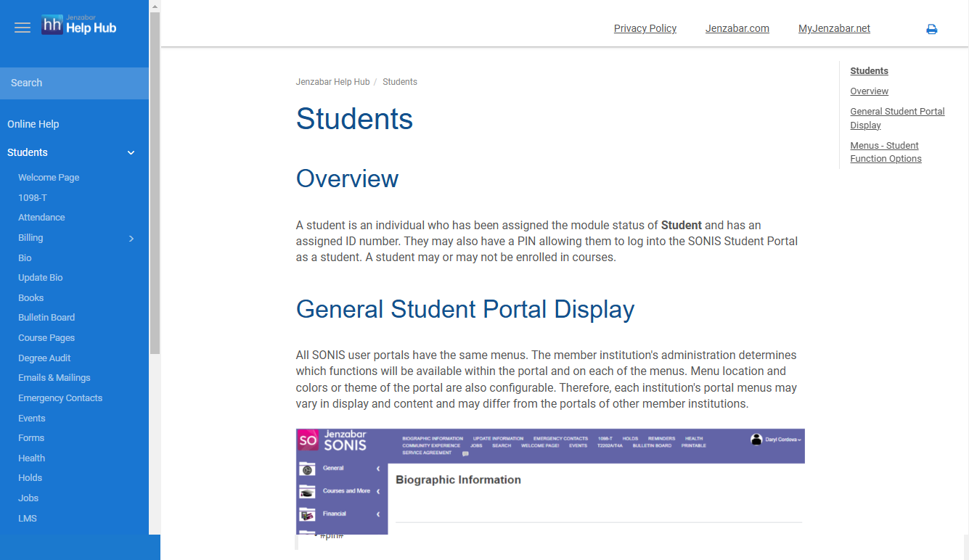Select Degree Audit in sidebar
Screen dimensions: 969x560
[x=44, y=358]
